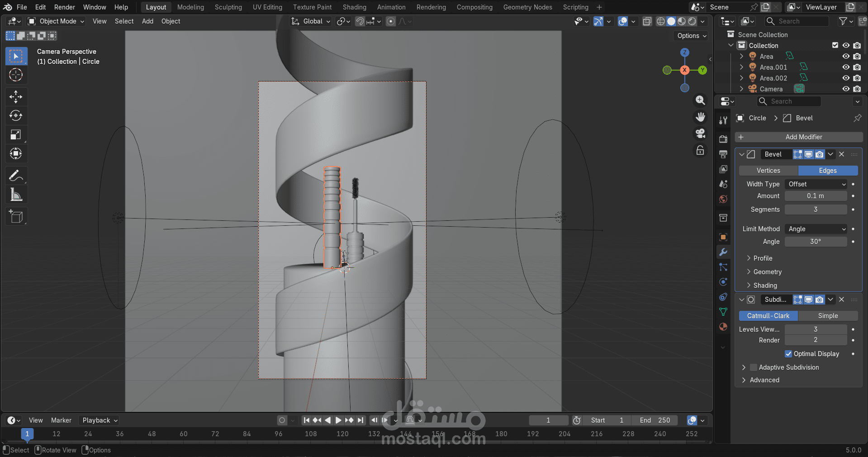This screenshot has height=457, width=868.
Task: Select the Scale tool
Action: [16, 135]
